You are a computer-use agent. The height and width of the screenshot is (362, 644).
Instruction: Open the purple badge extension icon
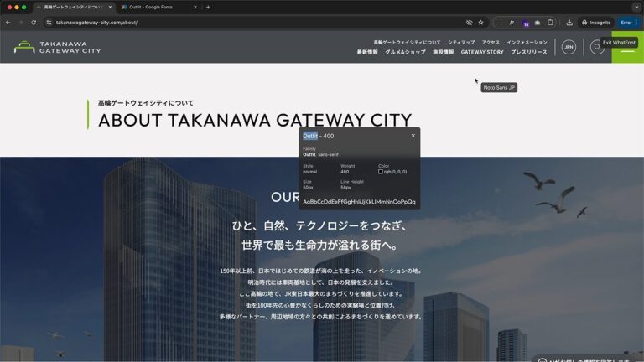525,23
